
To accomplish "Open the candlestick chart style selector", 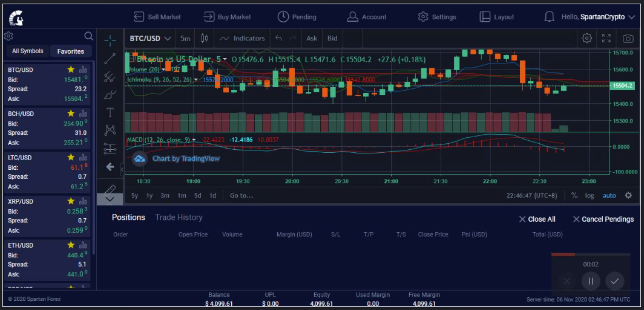I will click(x=205, y=38).
